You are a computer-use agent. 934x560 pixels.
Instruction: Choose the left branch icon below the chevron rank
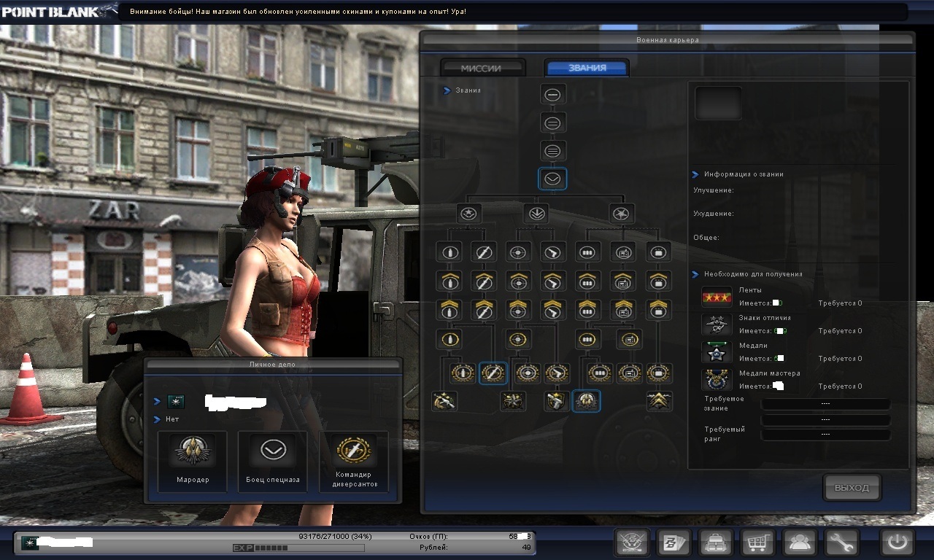[469, 214]
